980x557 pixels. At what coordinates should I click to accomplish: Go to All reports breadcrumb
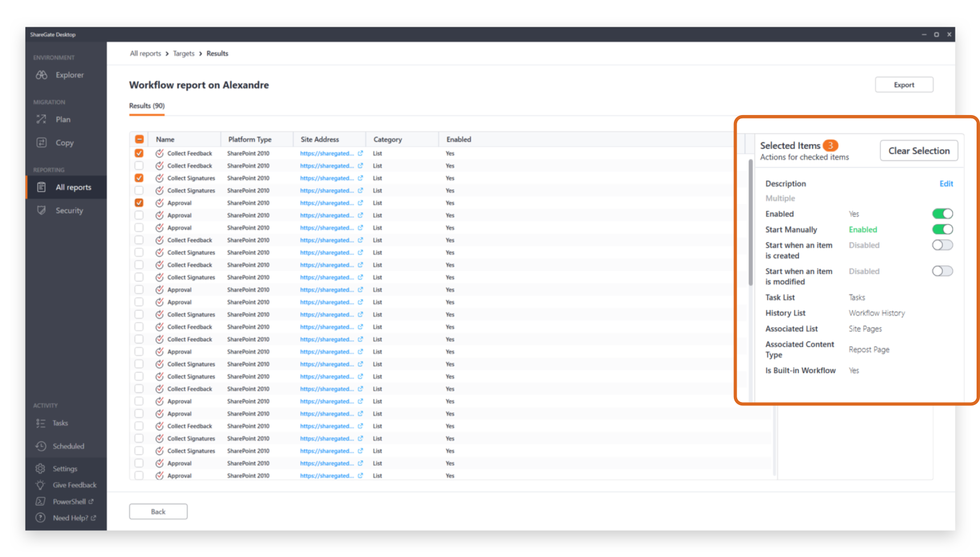coord(145,54)
